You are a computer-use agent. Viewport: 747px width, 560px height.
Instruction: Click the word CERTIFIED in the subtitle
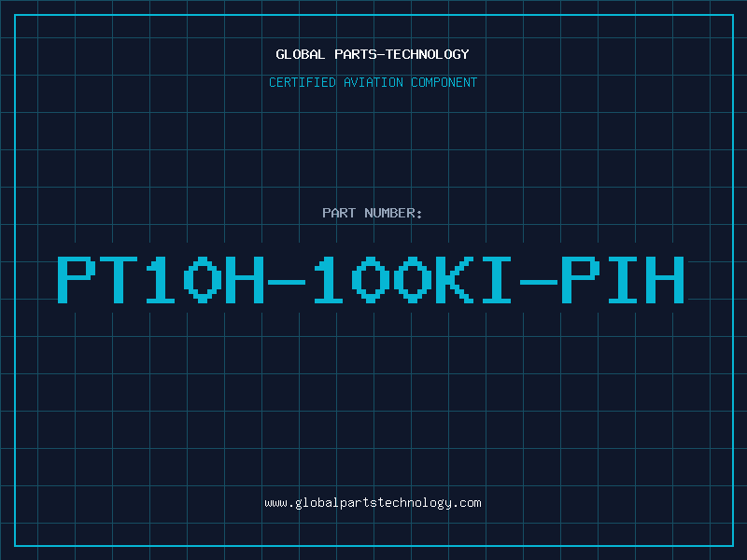(x=303, y=82)
